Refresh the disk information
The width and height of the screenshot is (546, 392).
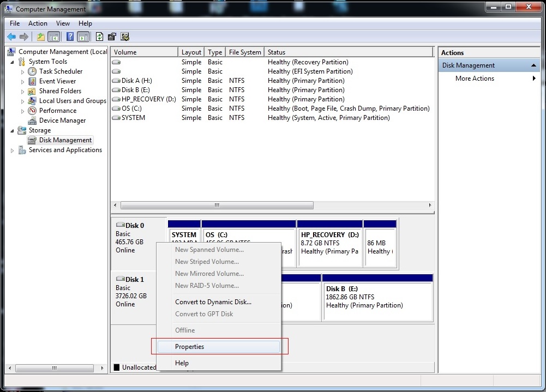[x=99, y=37]
